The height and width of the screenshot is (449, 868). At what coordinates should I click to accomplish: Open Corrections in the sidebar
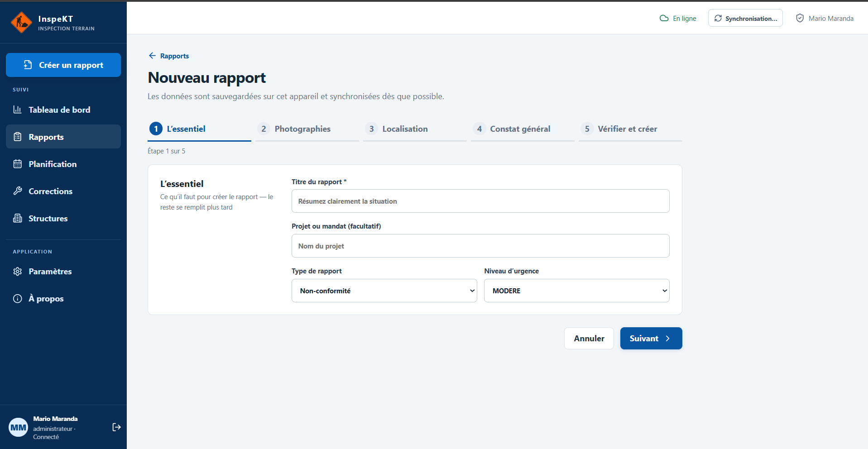point(63,191)
